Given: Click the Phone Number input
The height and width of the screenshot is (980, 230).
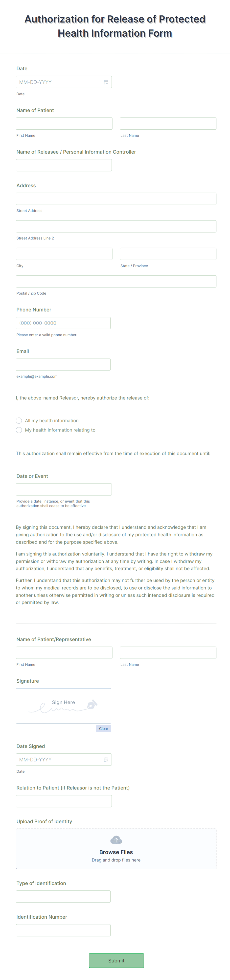Looking at the screenshot, I should pyautogui.click(x=63, y=323).
